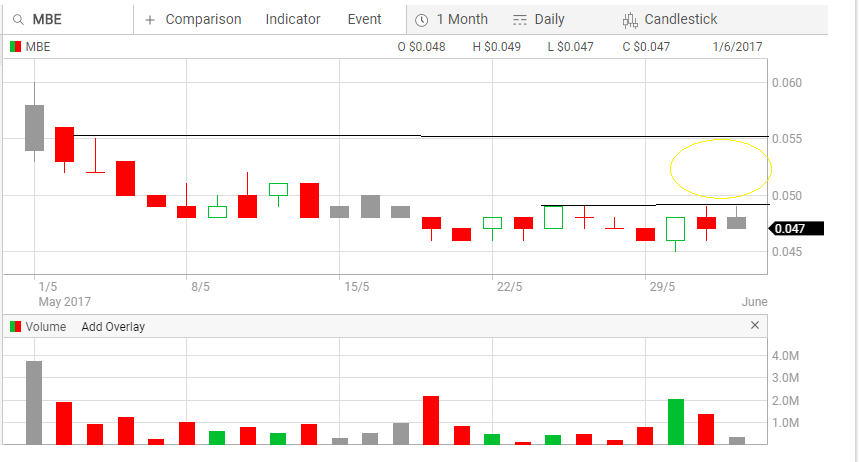
Task: Open the Indicator menu
Action: point(293,19)
